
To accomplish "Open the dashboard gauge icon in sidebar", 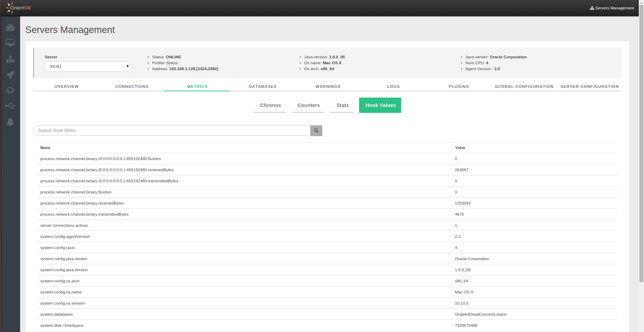I will pos(10,28).
